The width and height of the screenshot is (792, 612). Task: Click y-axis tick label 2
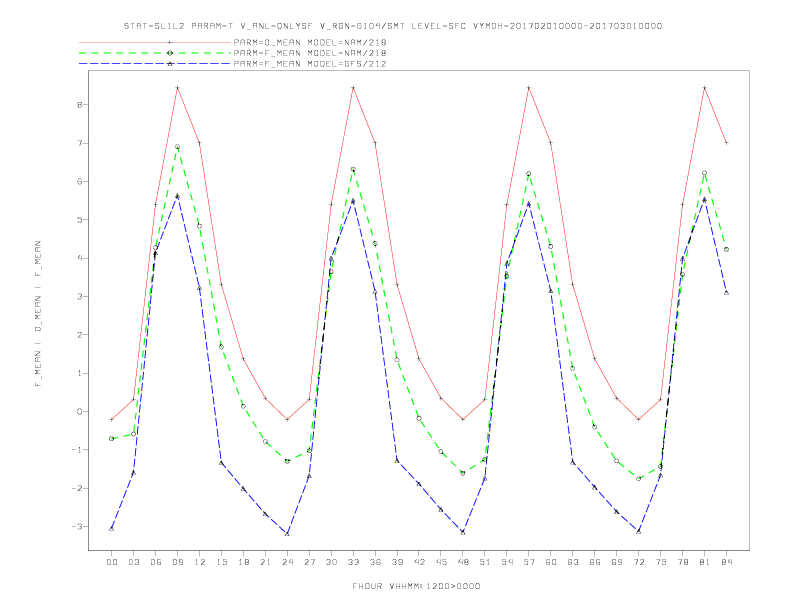[80, 335]
